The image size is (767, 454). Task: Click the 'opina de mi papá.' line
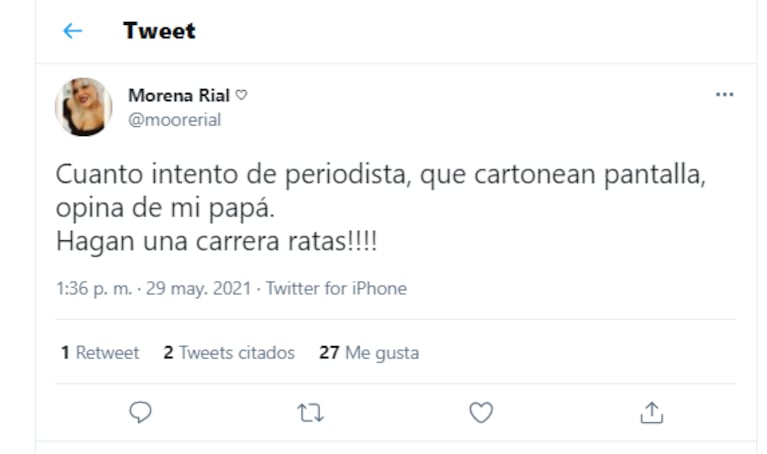click(161, 208)
